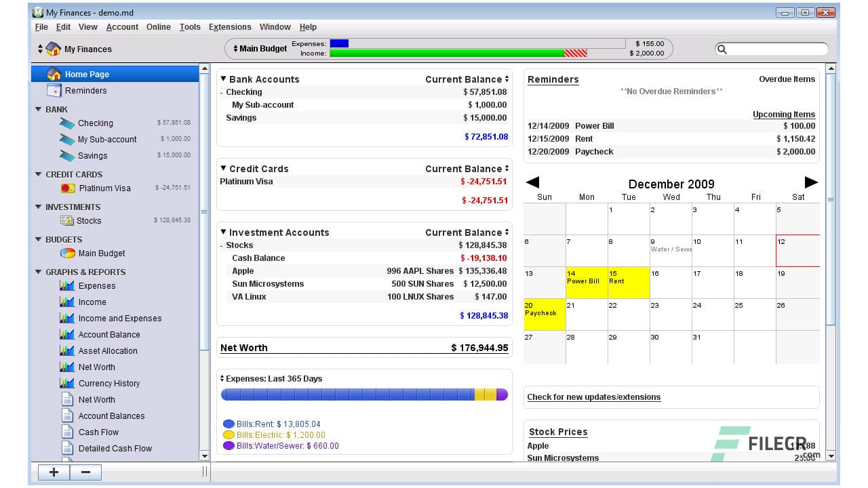Image resolution: width=868 pixels, height=488 pixels.
Task: Collapse the Investment Accounts panel
Action: [224, 232]
